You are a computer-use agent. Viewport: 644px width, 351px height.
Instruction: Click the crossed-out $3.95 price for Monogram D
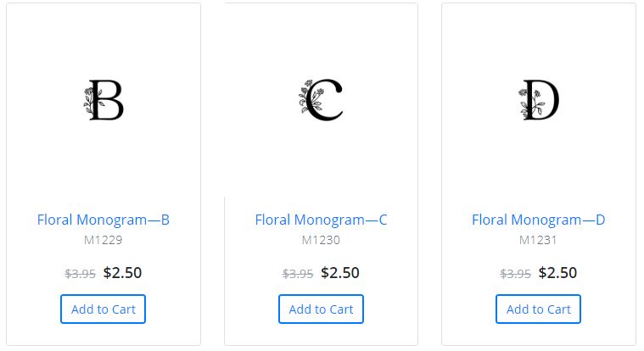point(515,273)
